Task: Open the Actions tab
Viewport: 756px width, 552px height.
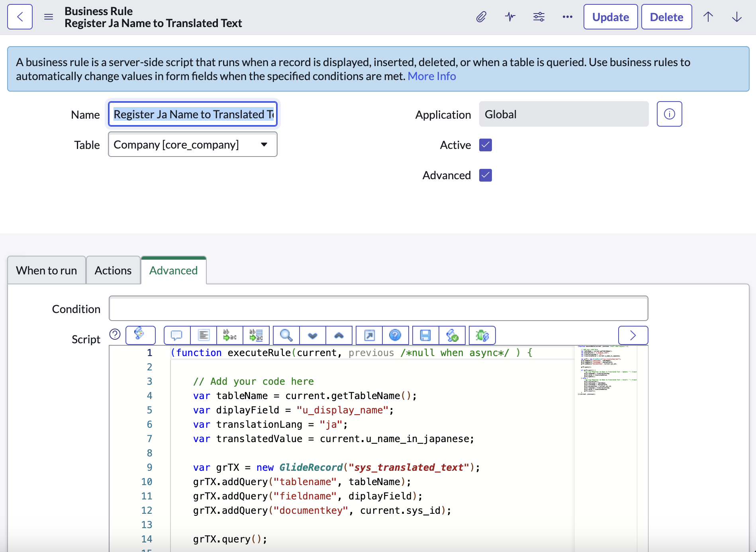Action: point(113,270)
